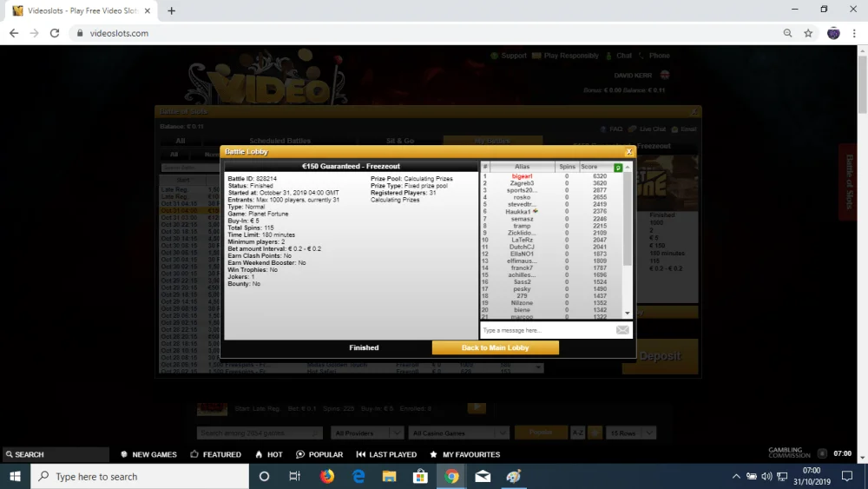Type a message in chat field
This screenshot has height=489, width=868.
pos(547,330)
